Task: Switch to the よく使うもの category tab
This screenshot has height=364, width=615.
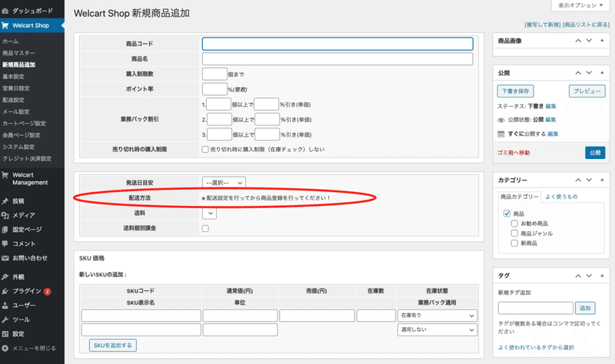Action: point(561,197)
